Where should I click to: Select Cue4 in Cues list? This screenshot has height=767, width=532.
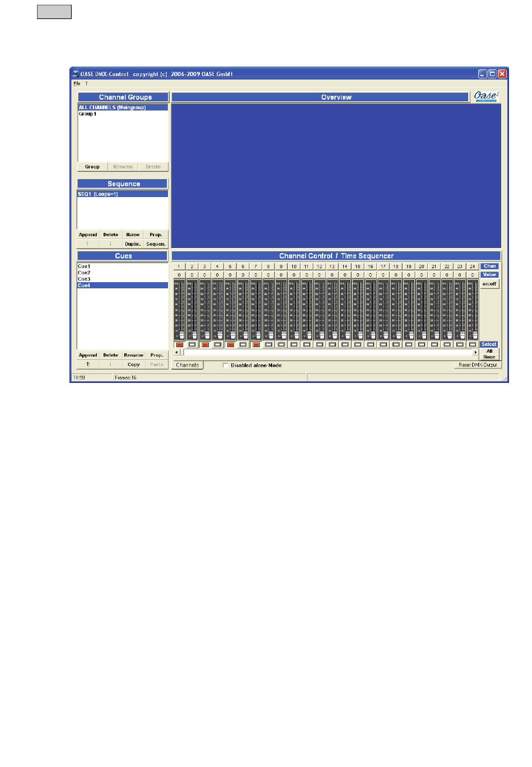click(x=123, y=286)
